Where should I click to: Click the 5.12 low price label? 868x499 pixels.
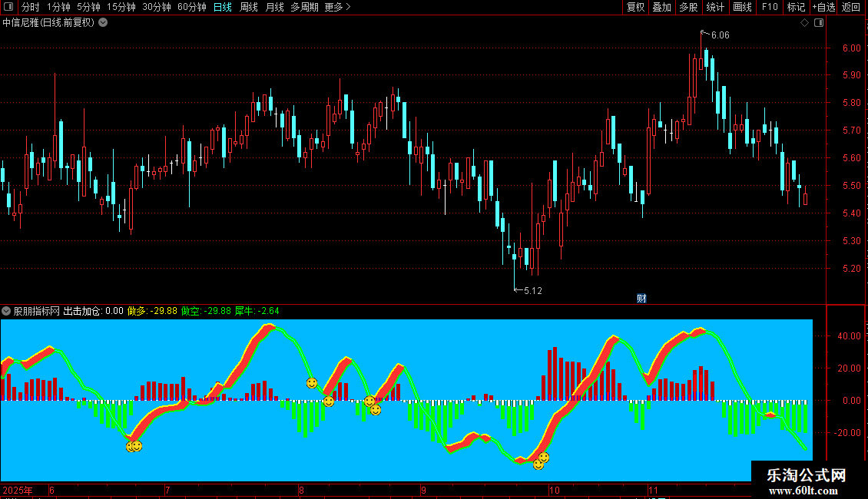[x=533, y=291]
